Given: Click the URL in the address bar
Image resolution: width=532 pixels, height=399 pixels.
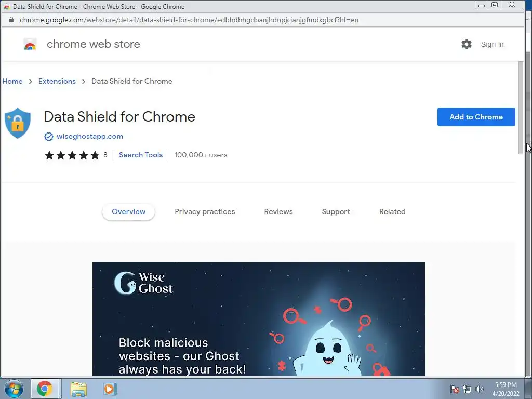Looking at the screenshot, I should point(189,20).
